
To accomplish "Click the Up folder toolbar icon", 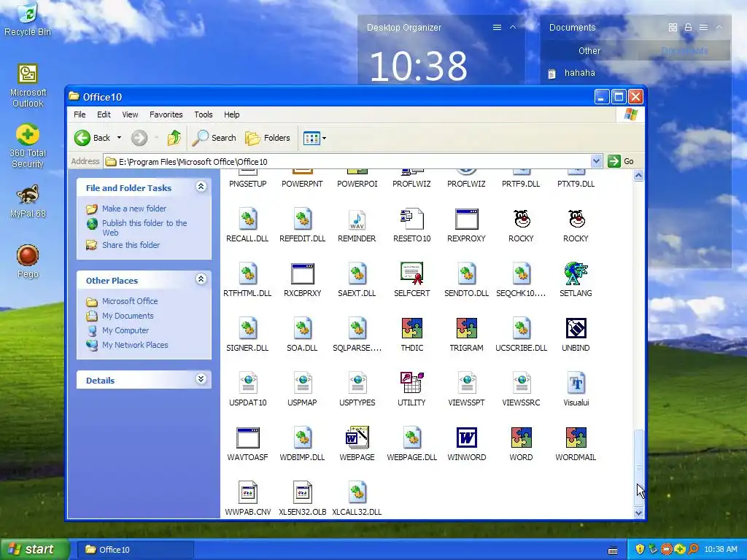I will 174,138.
